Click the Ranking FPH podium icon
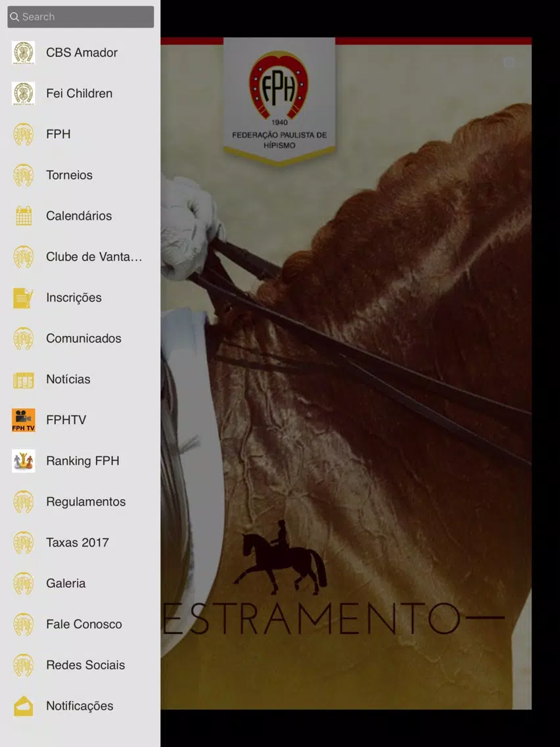Screen dimensions: 560x747 click(x=24, y=461)
